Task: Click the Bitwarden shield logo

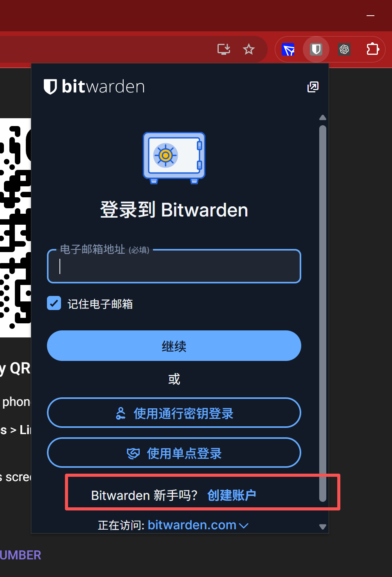Action: tap(50, 87)
